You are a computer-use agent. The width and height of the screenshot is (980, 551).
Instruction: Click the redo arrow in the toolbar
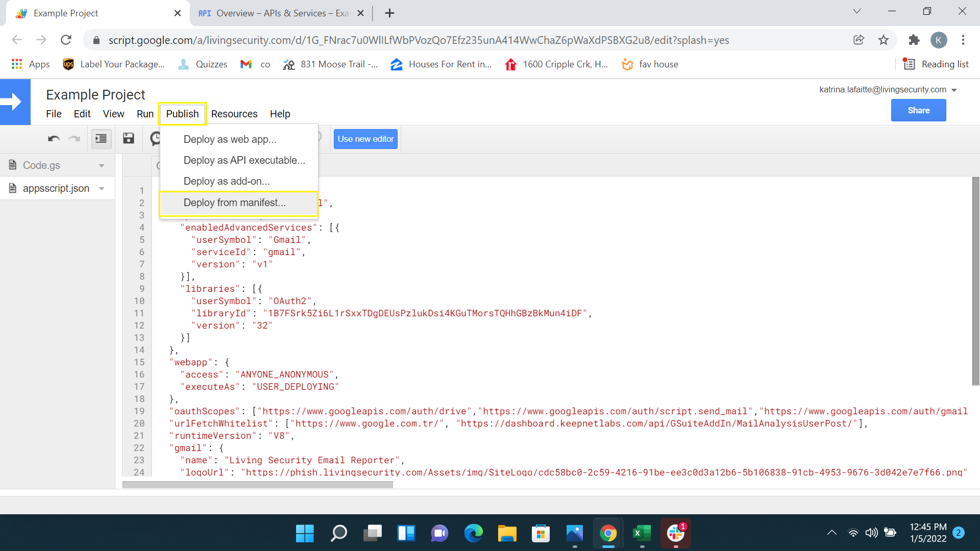pos(75,139)
